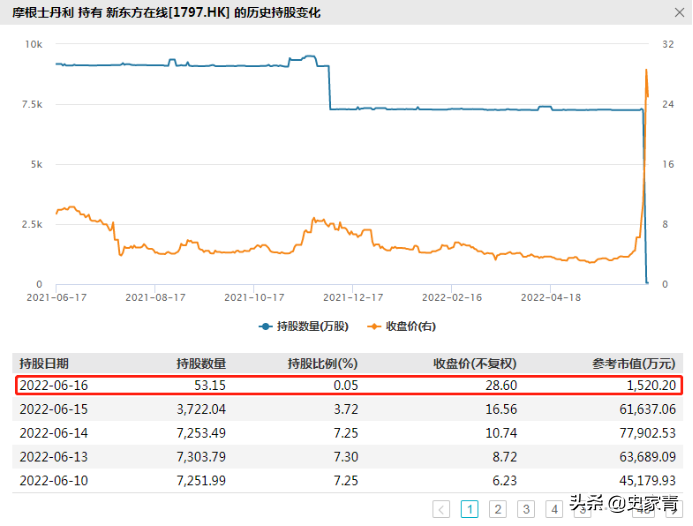The width and height of the screenshot is (693, 526).
Task: Click holding quantity 3,722.04
Action: point(201,409)
